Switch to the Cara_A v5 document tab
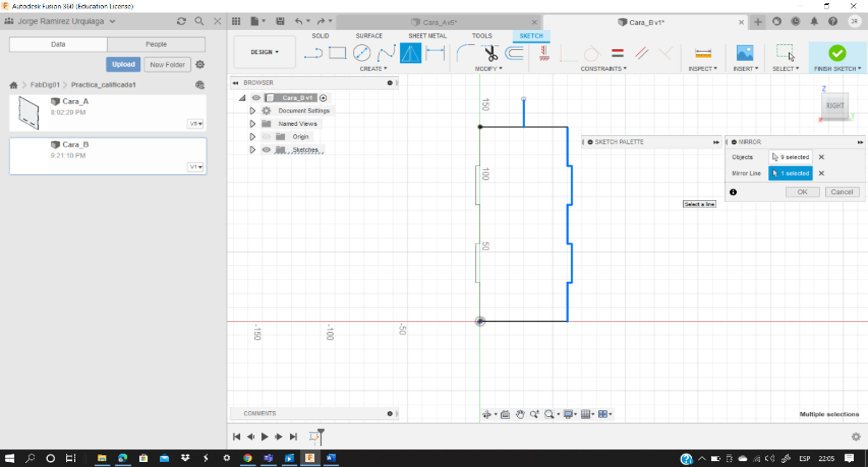The image size is (868, 467). (440, 22)
